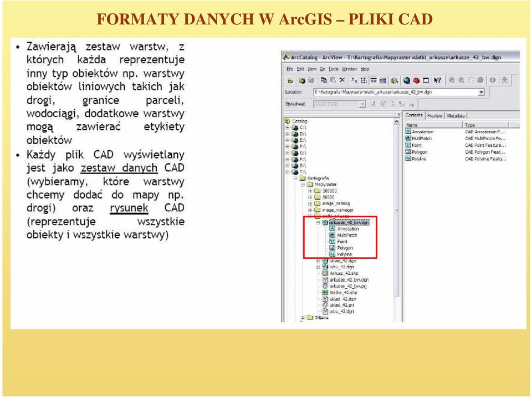Click the Delete X toolbar icon
532x397 pixels.
(342, 80)
